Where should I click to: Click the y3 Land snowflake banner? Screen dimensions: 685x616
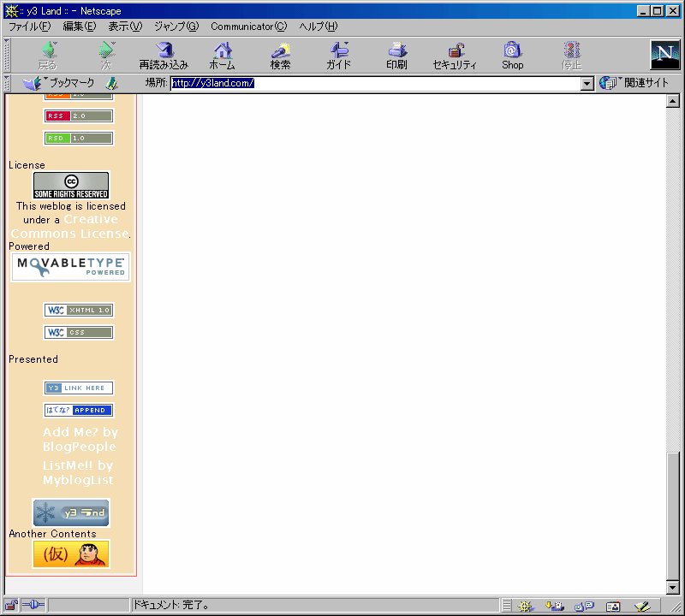coord(71,512)
